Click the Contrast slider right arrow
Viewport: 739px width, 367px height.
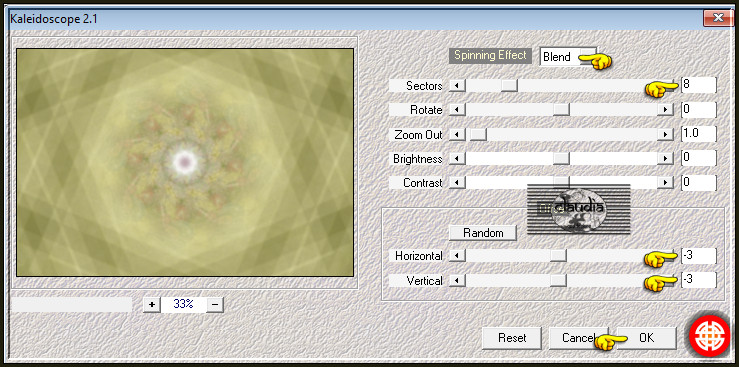[x=665, y=182]
